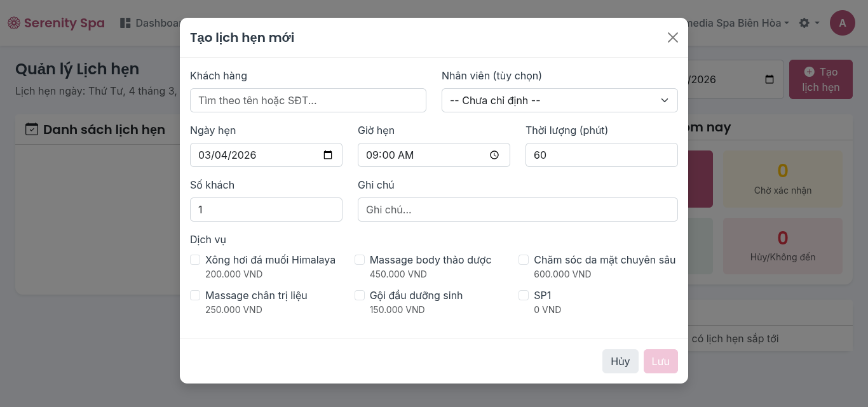
Task: Open clock picker in Giờ hẹn field
Action: [494, 155]
